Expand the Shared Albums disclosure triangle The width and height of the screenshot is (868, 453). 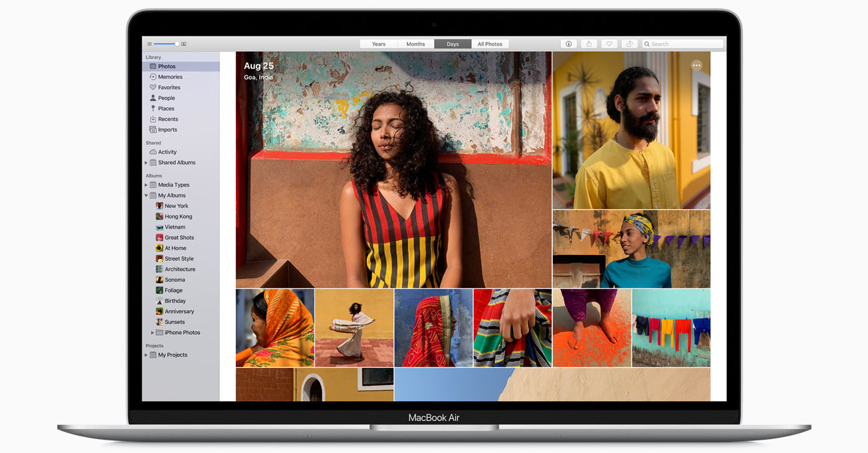146,163
